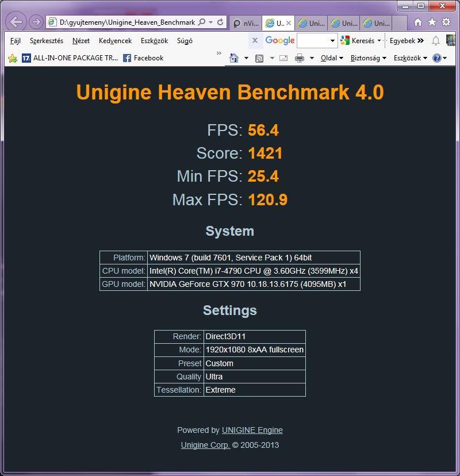Click the Read mail icon
The width and height of the screenshot is (460, 476).
[x=283, y=58]
